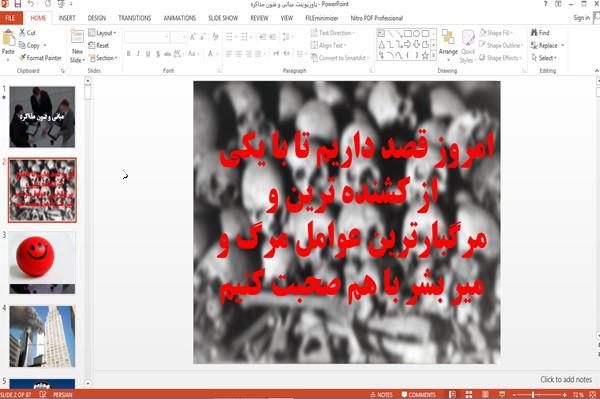Click the Find binoculars button

(540, 33)
